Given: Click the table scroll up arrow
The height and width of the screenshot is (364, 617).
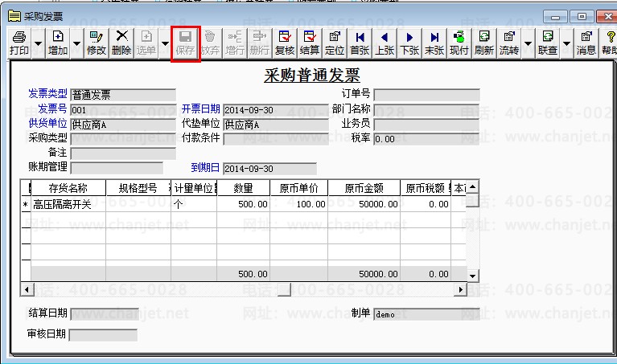Looking at the screenshot, I should (x=472, y=186).
